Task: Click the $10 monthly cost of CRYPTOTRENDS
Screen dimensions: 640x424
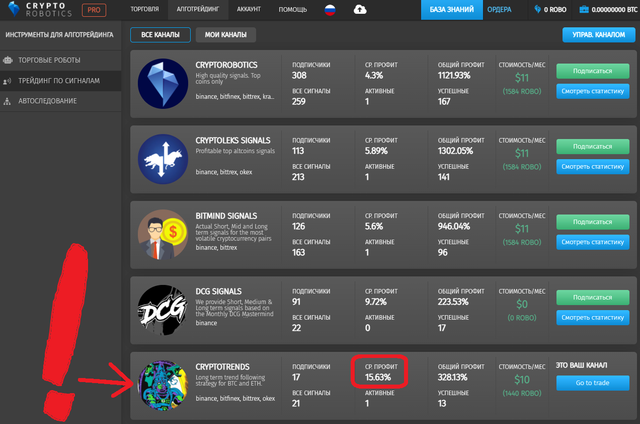Action: [522, 380]
